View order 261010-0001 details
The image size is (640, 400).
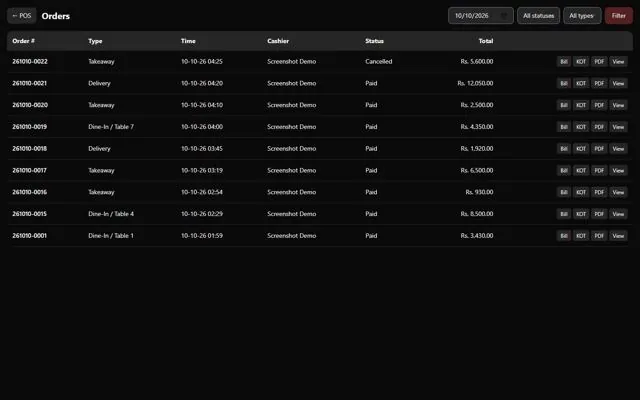point(618,236)
